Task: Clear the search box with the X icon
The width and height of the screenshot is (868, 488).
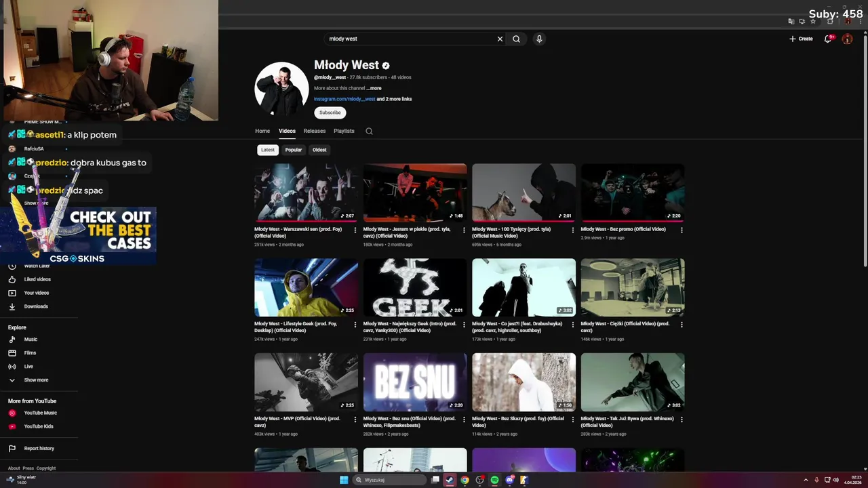Action: [500, 39]
